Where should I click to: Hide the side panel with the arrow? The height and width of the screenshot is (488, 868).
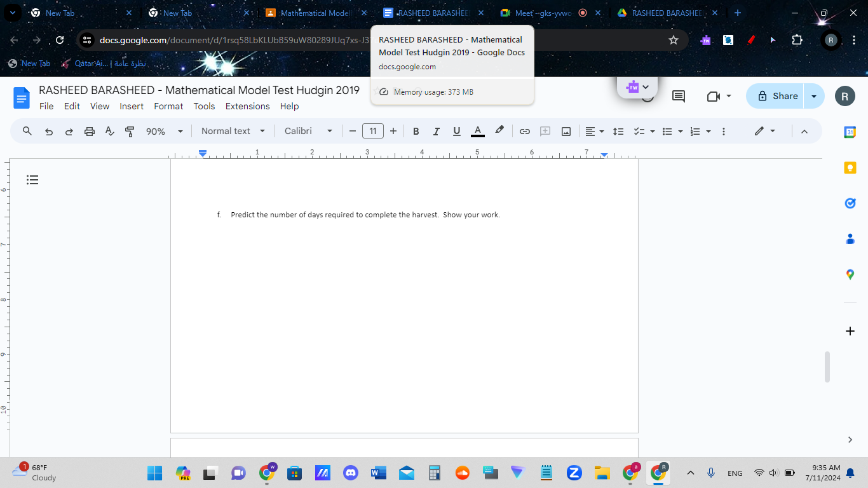point(850,440)
